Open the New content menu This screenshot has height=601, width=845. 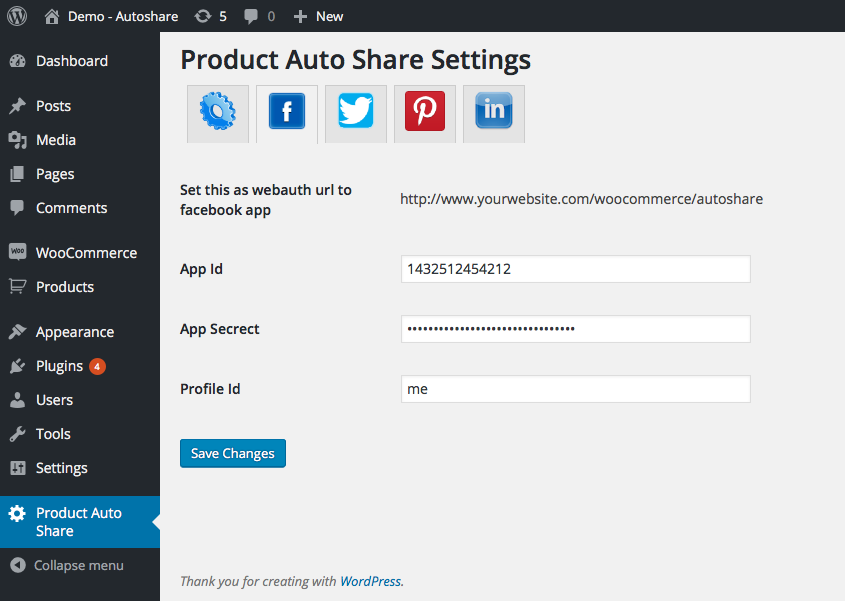pyautogui.click(x=329, y=17)
